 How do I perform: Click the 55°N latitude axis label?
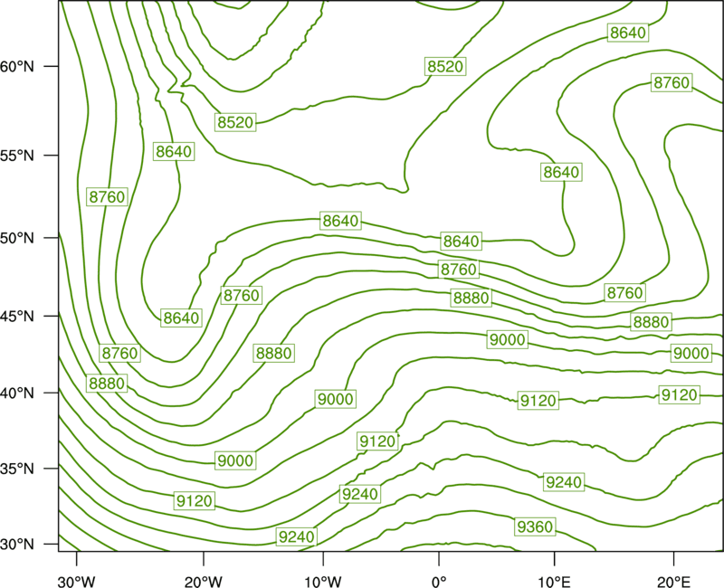[17, 156]
